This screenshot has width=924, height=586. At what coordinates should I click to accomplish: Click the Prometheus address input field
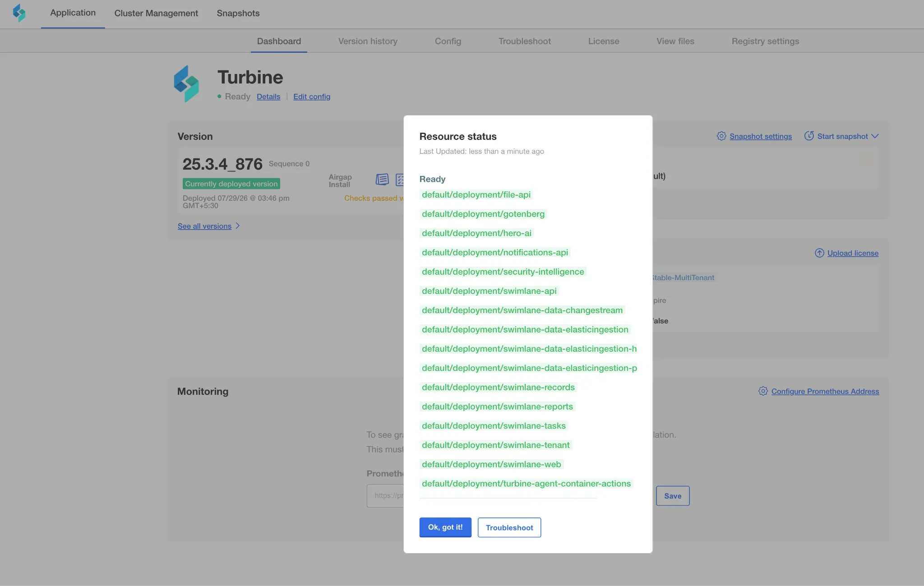point(385,496)
